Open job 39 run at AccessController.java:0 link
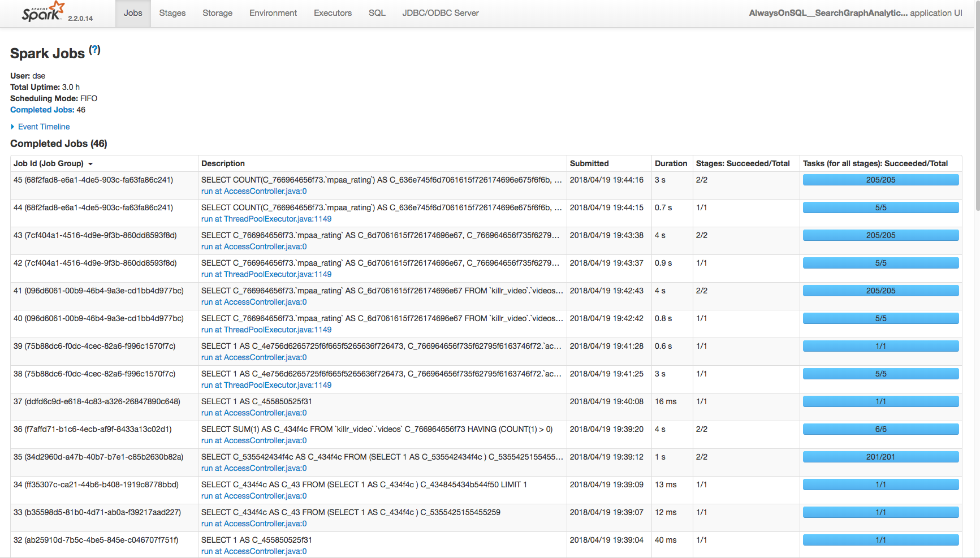The height and width of the screenshot is (558, 980). 254,357
